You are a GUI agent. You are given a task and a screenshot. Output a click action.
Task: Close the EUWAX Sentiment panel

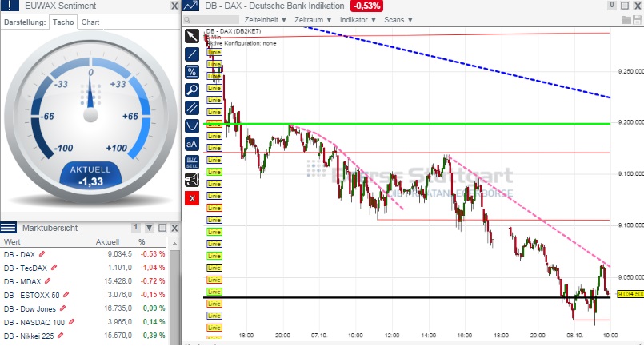[x=174, y=6]
